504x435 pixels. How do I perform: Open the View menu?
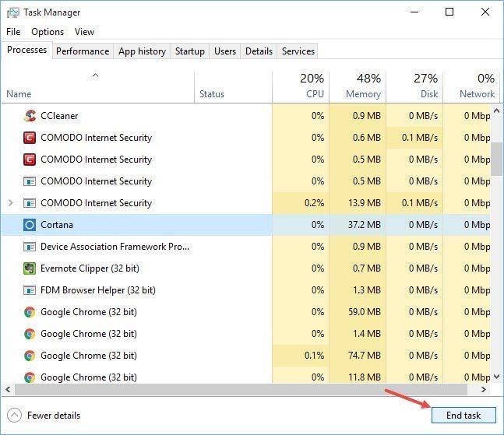[85, 32]
